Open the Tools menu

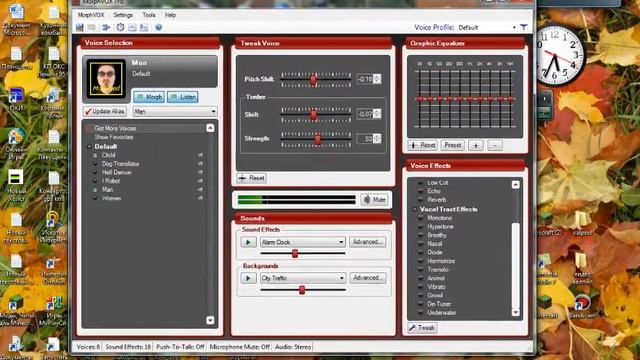(x=149, y=15)
